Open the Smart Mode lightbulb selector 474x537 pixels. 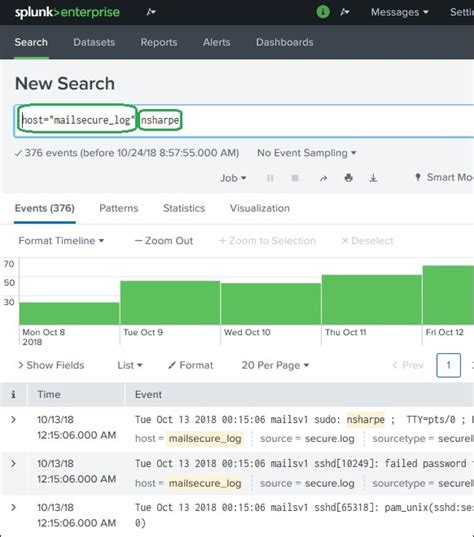pyautogui.click(x=444, y=177)
